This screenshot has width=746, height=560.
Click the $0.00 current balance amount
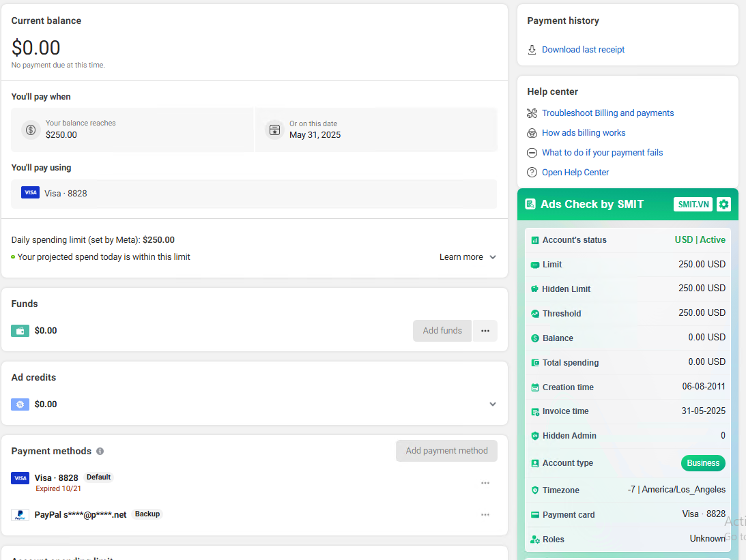(x=35, y=48)
